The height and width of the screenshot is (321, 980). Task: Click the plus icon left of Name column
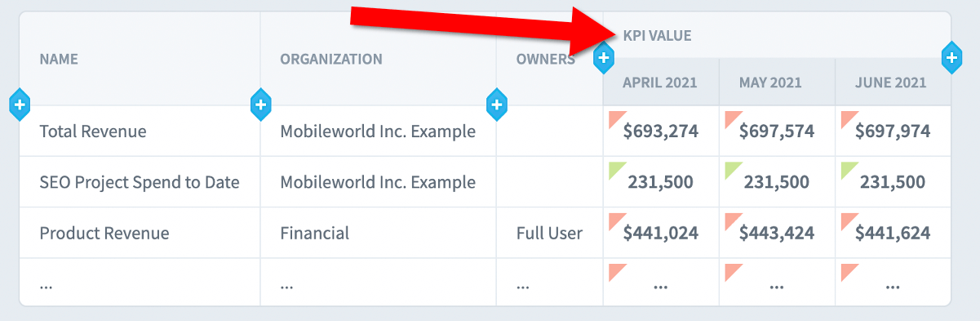20,105
